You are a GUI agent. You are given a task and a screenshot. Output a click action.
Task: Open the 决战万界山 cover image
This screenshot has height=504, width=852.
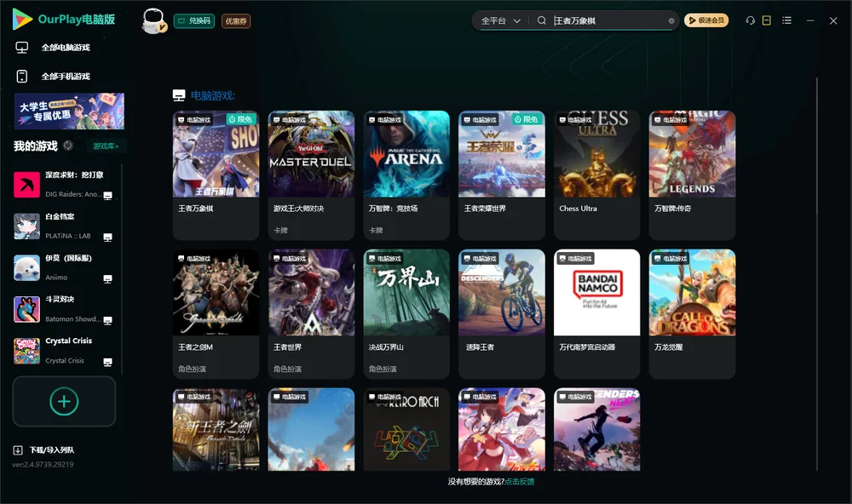(x=406, y=292)
